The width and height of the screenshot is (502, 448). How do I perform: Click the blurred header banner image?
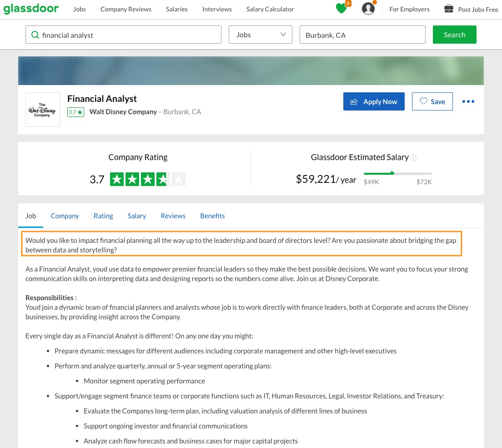[x=251, y=71]
